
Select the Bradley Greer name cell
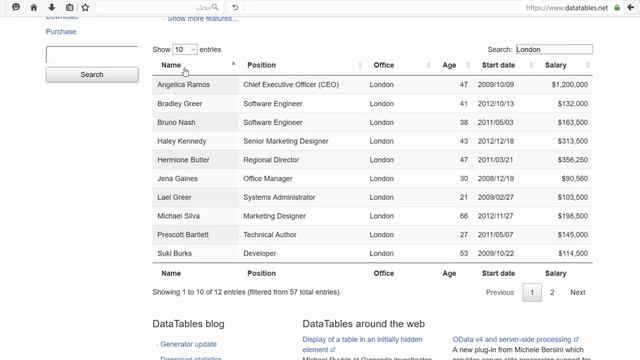(x=195, y=104)
